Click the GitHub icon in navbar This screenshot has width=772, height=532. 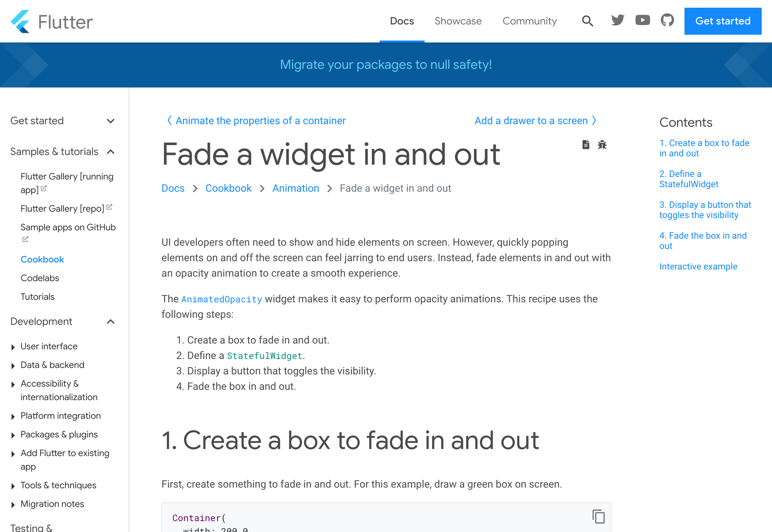[x=667, y=21]
